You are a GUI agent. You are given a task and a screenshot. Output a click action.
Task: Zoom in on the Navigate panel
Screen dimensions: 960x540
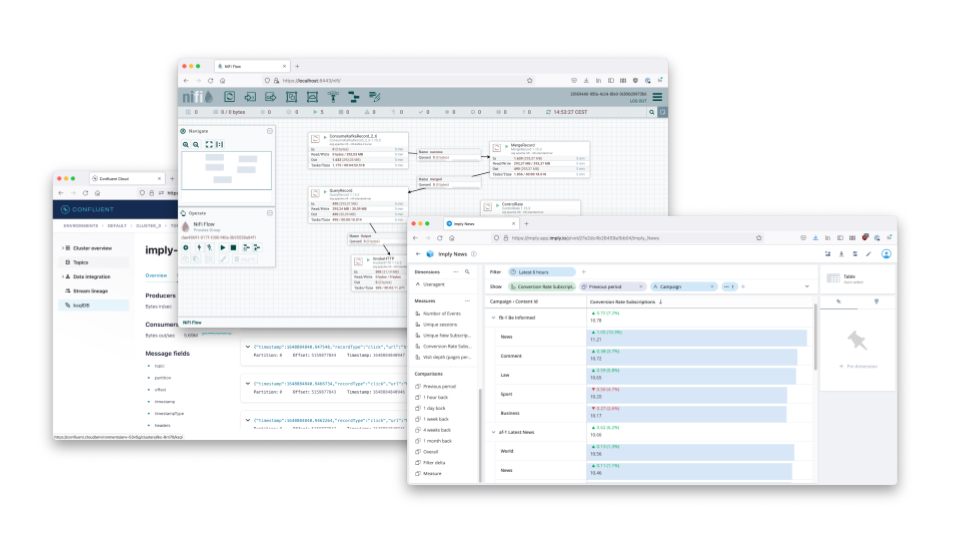[x=186, y=144]
